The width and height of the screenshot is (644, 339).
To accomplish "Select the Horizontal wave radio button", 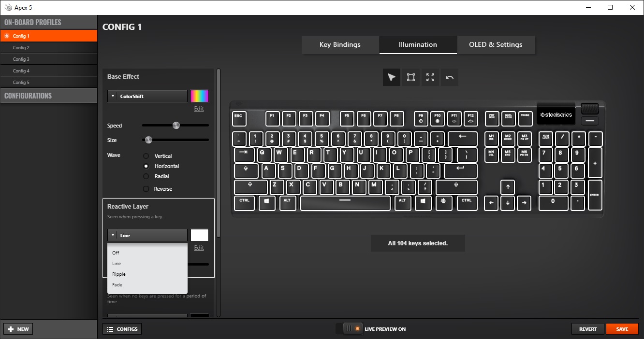I will [146, 166].
